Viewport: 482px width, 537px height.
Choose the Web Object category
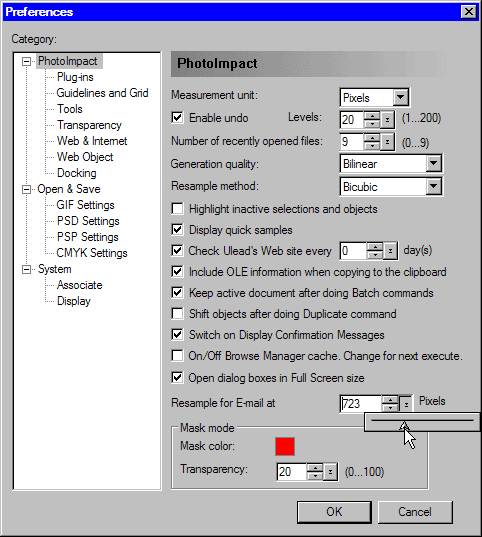pos(85,157)
